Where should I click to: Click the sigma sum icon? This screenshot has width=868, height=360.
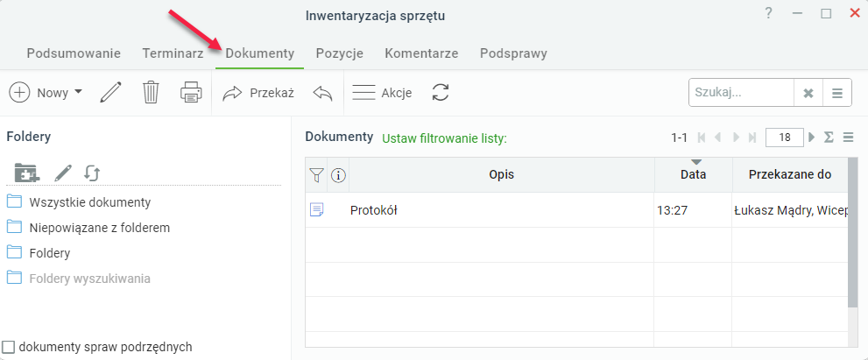[829, 138]
